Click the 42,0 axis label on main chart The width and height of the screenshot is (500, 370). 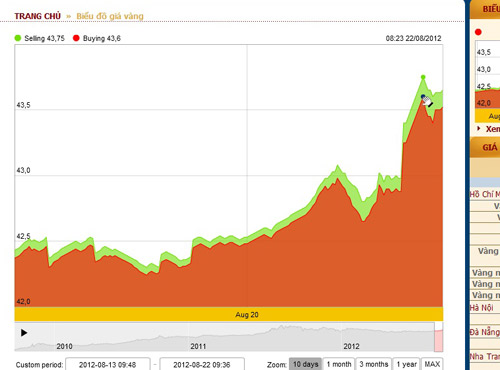23,301
